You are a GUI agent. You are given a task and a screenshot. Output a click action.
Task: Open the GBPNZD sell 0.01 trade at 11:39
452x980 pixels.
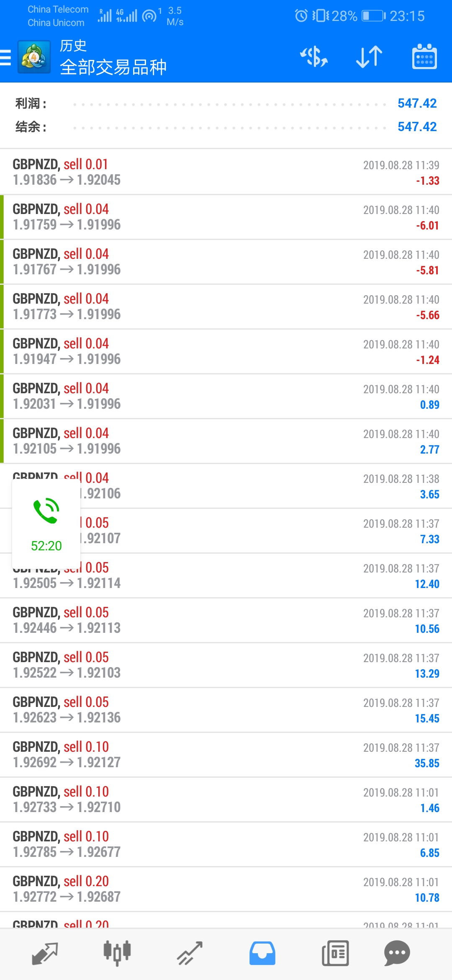226,172
